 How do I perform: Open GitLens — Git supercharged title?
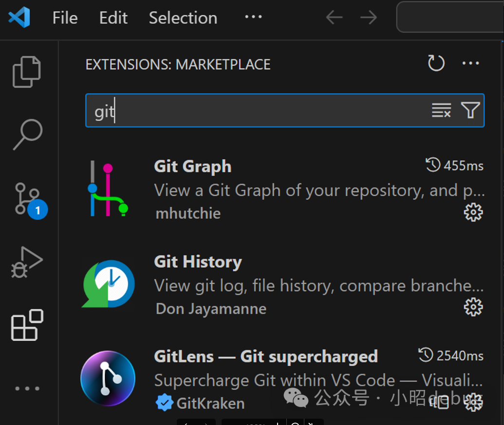tap(266, 356)
